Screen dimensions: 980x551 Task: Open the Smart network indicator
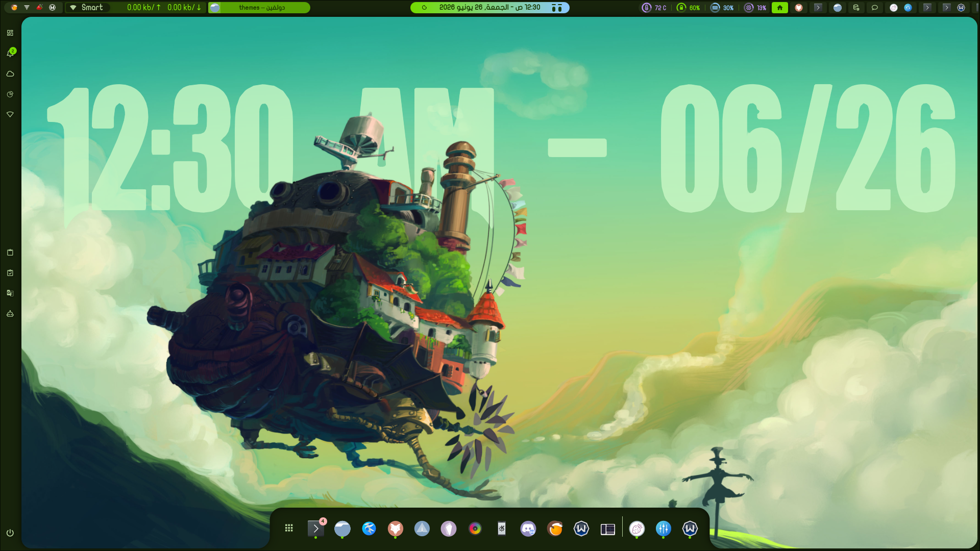coord(88,8)
